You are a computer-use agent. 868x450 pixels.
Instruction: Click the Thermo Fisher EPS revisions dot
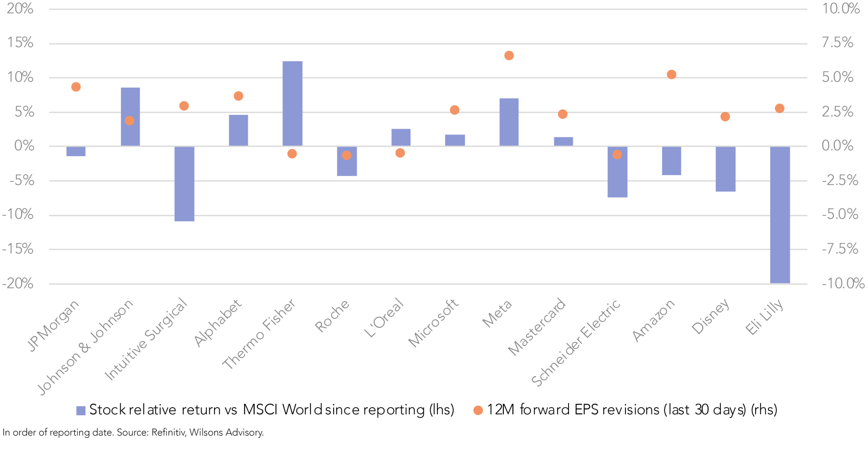(x=292, y=154)
